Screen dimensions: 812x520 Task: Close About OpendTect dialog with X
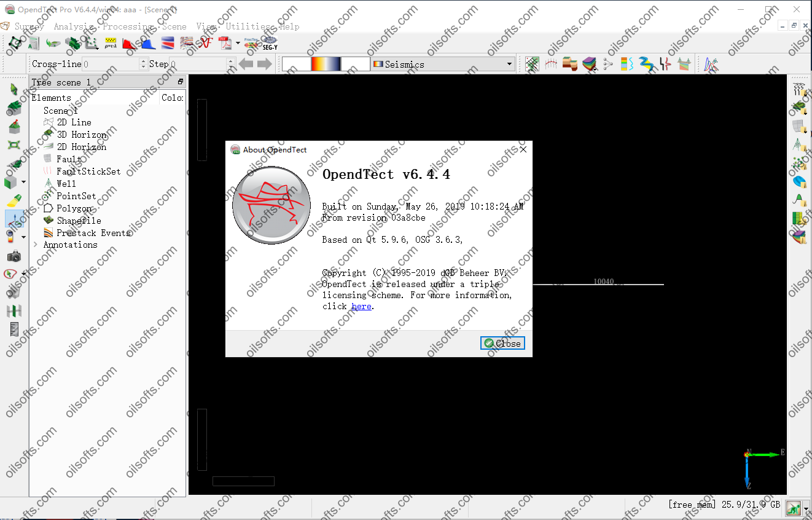click(x=523, y=149)
